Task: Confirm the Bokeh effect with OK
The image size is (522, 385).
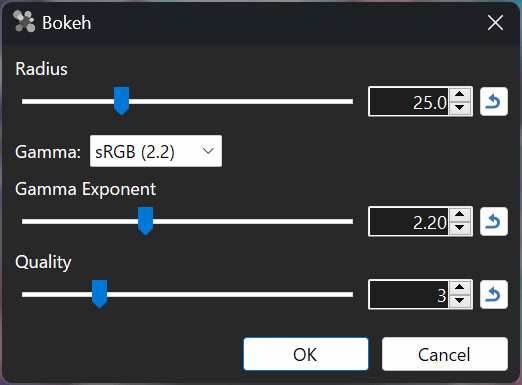Action: [x=306, y=354]
